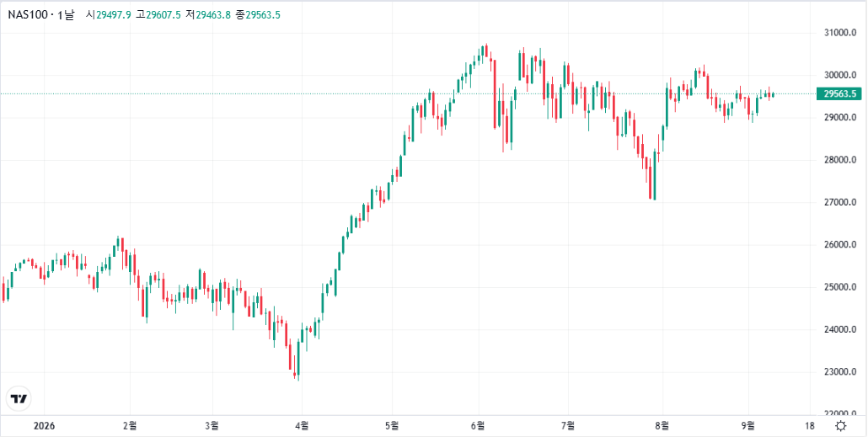Click the 2월 label on time axis
The image size is (868, 437).
click(x=130, y=427)
